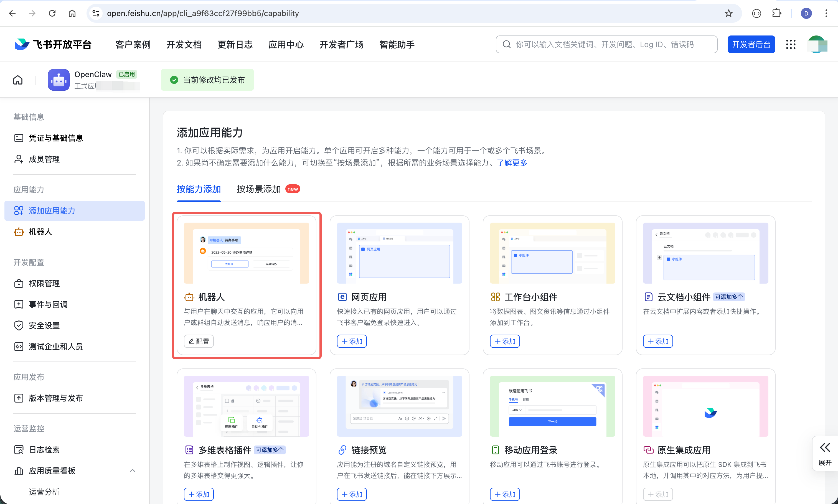Open 测试企业和人员 in sidebar
Image resolution: width=838 pixels, height=504 pixels.
tap(74, 347)
